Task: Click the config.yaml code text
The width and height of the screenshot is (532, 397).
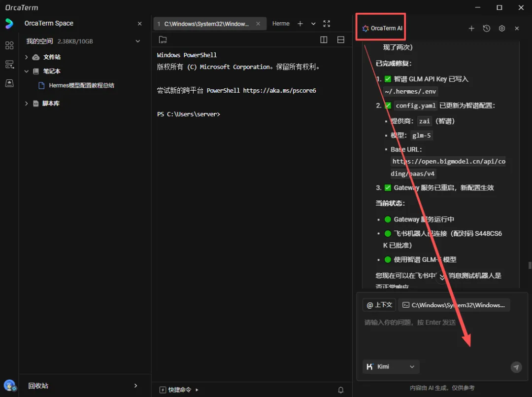Action: (415, 106)
